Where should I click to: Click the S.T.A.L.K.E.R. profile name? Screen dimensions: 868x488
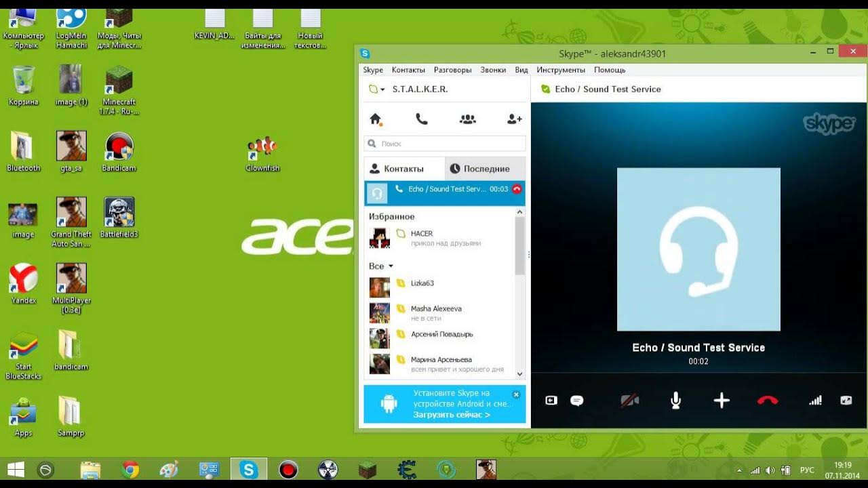420,89
